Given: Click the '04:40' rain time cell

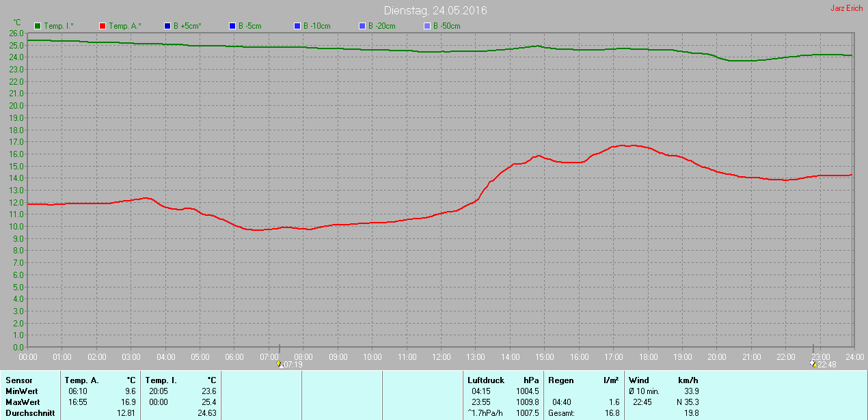Looking at the screenshot, I should (x=561, y=402).
